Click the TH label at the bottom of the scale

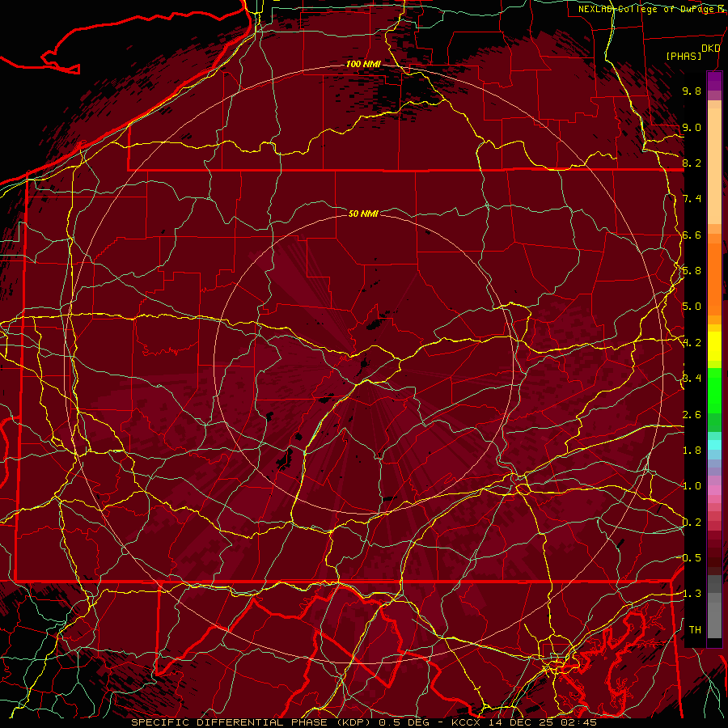tap(695, 630)
